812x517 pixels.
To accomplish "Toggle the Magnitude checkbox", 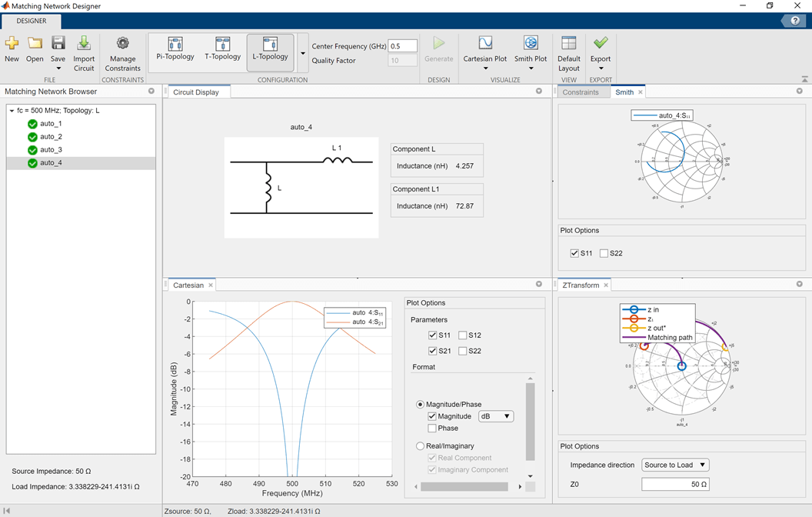I will [x=432, y=416].
